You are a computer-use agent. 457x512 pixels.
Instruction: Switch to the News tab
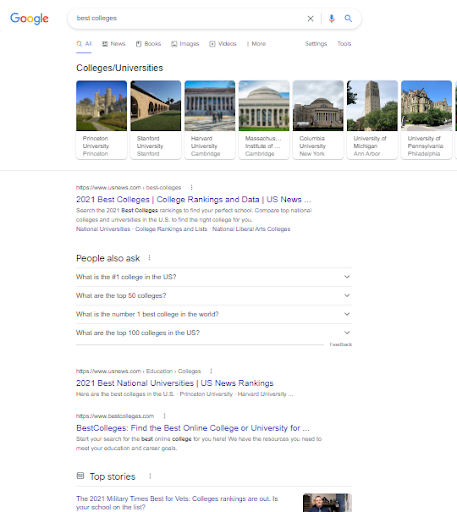(x=114, y=44)
